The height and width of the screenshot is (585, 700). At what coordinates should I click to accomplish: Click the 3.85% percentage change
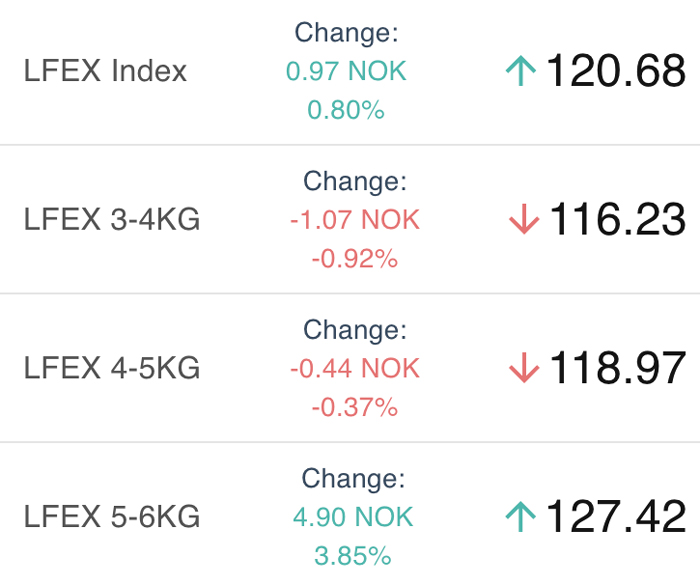click(353, 556)
